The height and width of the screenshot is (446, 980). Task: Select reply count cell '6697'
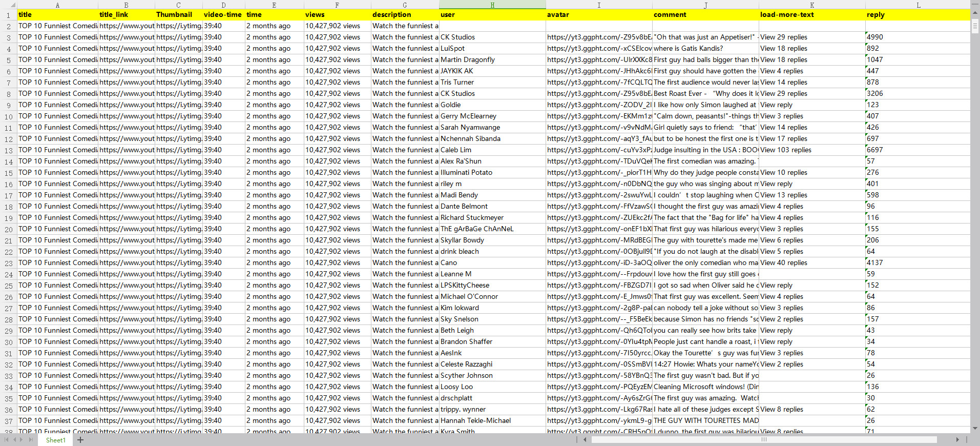918,150
